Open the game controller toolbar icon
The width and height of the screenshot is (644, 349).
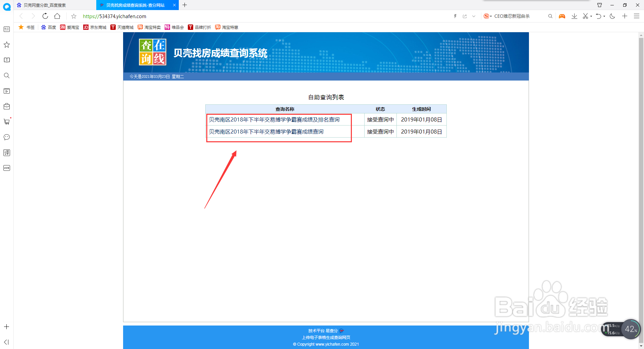[562, 16]
